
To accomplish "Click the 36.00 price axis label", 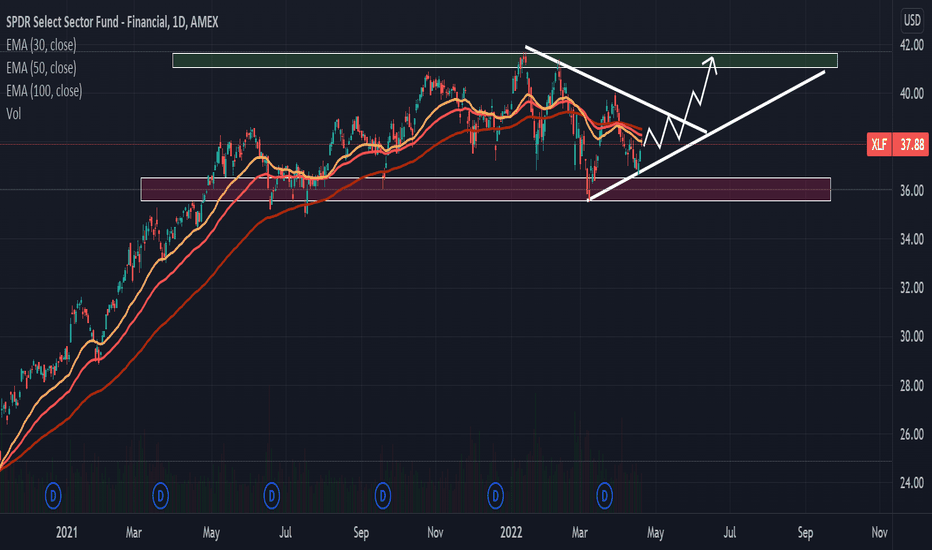I will pos(912,191).
